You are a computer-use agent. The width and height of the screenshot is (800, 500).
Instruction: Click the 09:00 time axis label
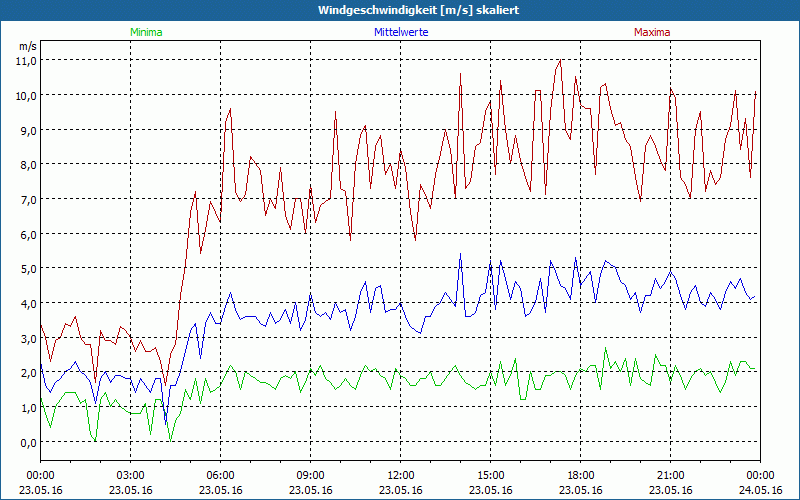[310, 476]
